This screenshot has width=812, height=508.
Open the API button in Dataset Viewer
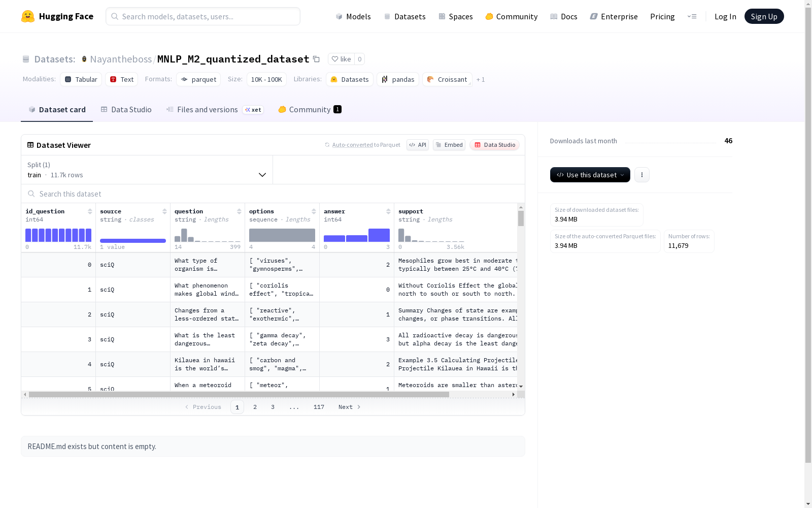418,145
